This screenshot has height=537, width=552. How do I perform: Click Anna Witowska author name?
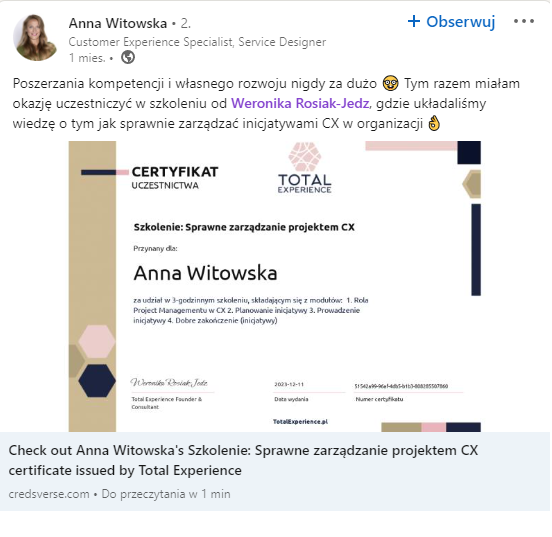coord(118,23)
